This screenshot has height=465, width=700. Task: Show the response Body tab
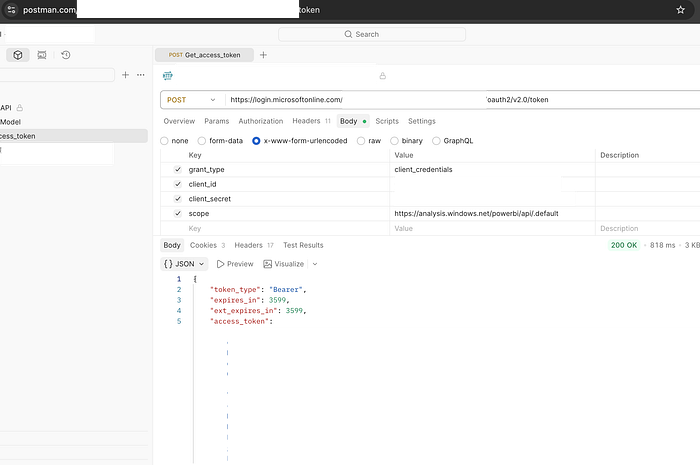pos(172,245)
